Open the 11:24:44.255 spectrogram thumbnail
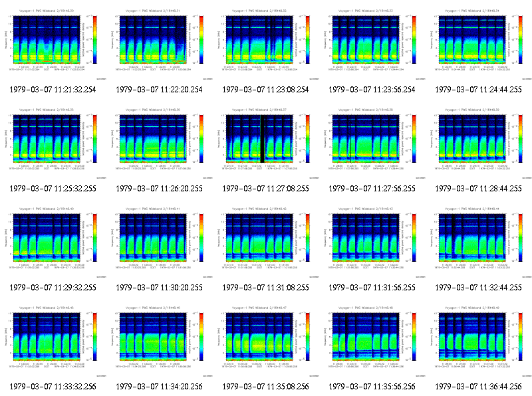Image resolution: width=532 pixels, height=396 pixels. click(x=479, y=44)
